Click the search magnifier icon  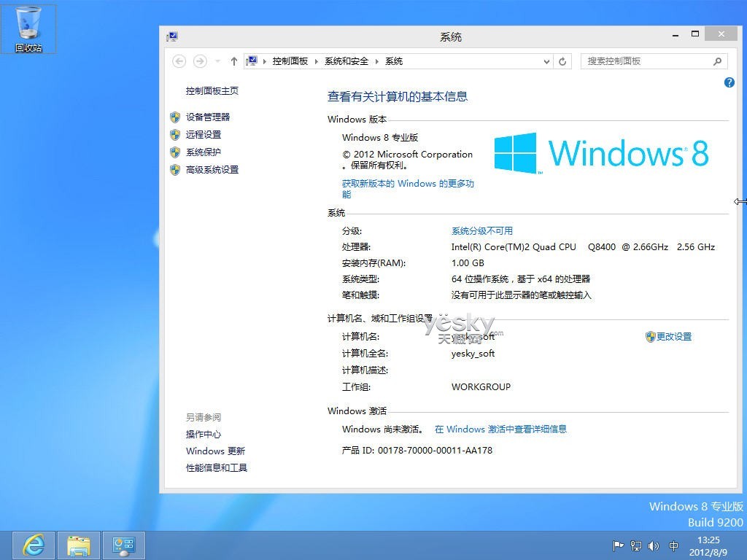click(718, 61)
